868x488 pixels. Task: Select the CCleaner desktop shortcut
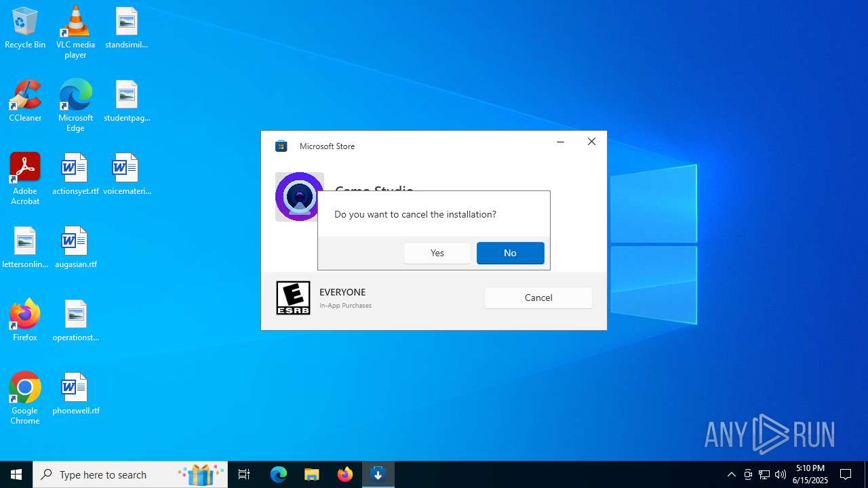[x=25, y=101]
